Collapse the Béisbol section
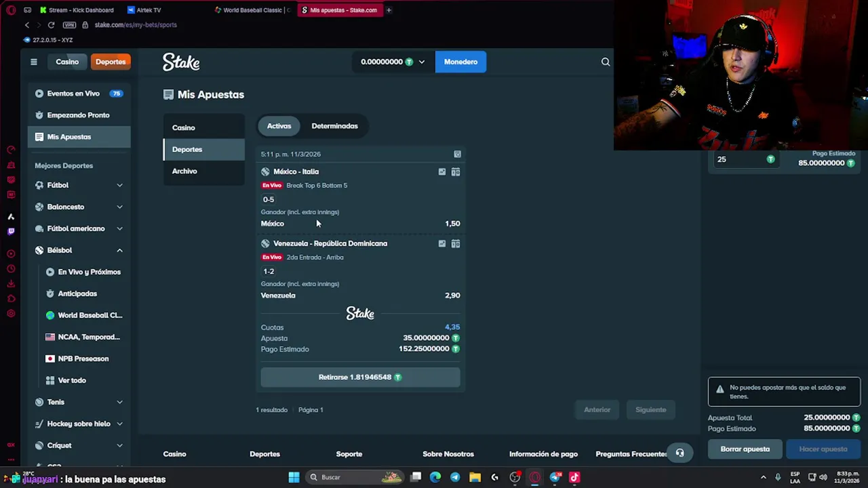Screen dimensions: 868x488 tap(119, 250)
